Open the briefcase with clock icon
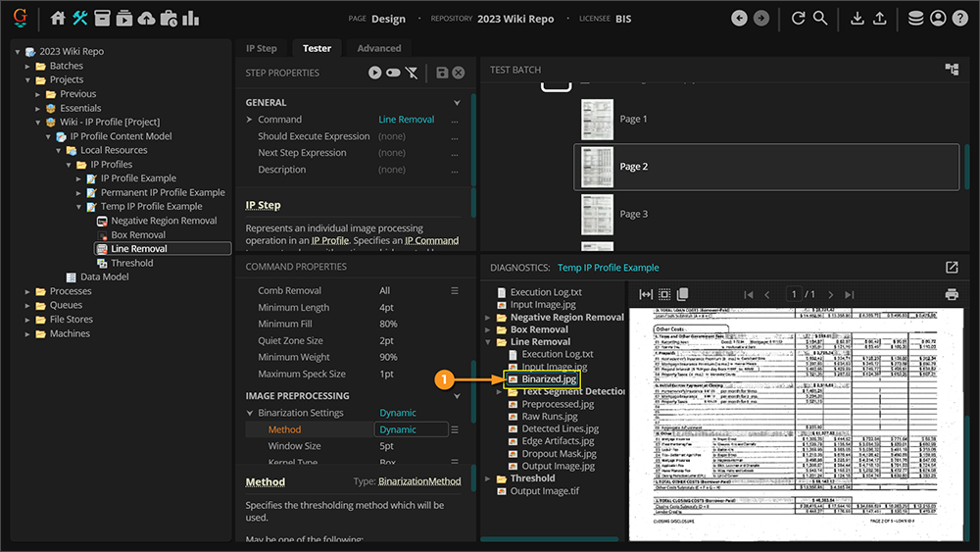The width and height of the screenshot is (980, 552). (169, 18)
